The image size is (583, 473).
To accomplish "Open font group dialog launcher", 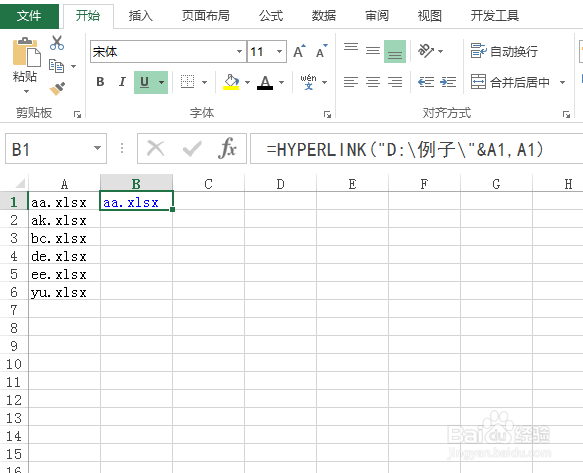I will (x=327, y=115).
